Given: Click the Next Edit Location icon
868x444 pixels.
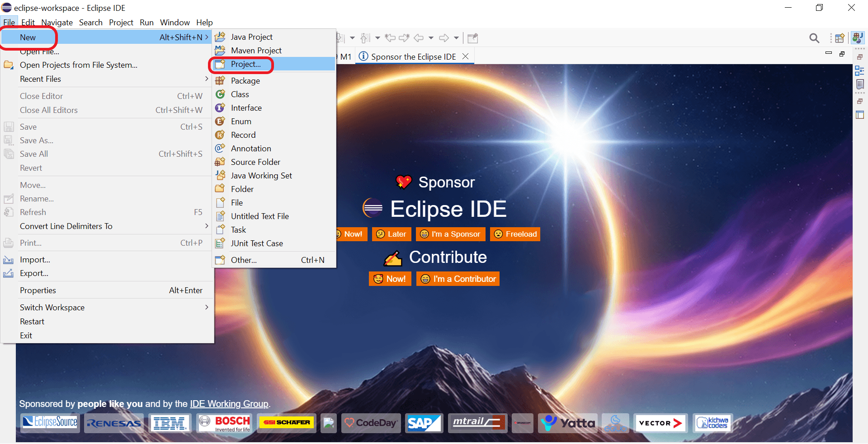Looking at the screenshot, I should coord(404,38).
